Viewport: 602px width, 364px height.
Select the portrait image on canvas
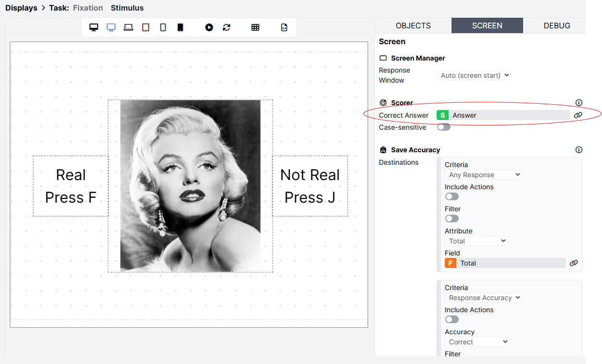click(190, 186)
